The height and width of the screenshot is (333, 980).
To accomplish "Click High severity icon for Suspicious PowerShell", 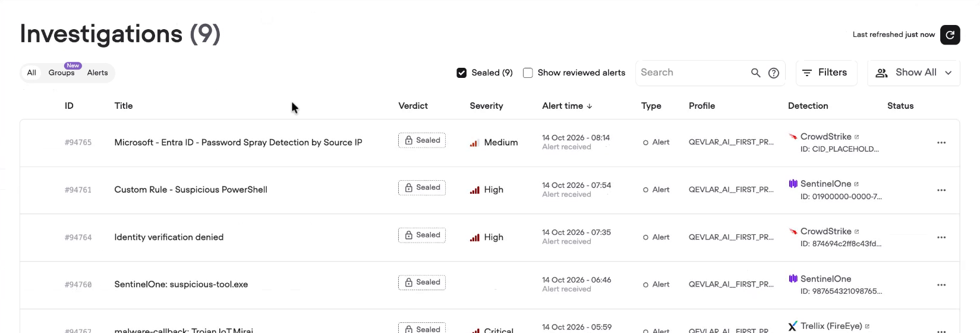I will coord(474,190).
